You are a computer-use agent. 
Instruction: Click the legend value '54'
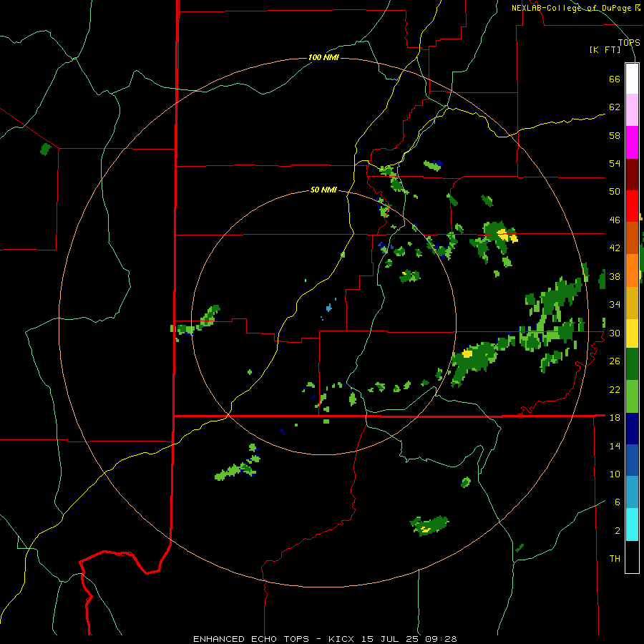(615, 164)
